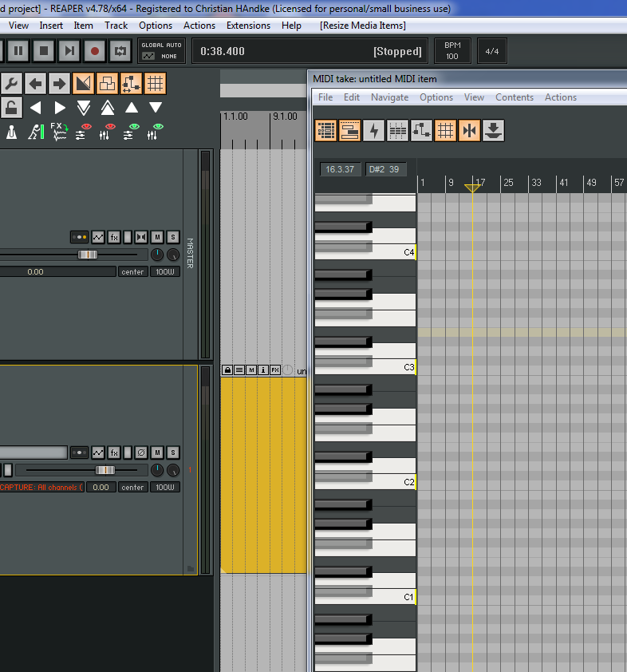
Task: Open the Extensions menu in main menu bar
Action: (248, 26)
